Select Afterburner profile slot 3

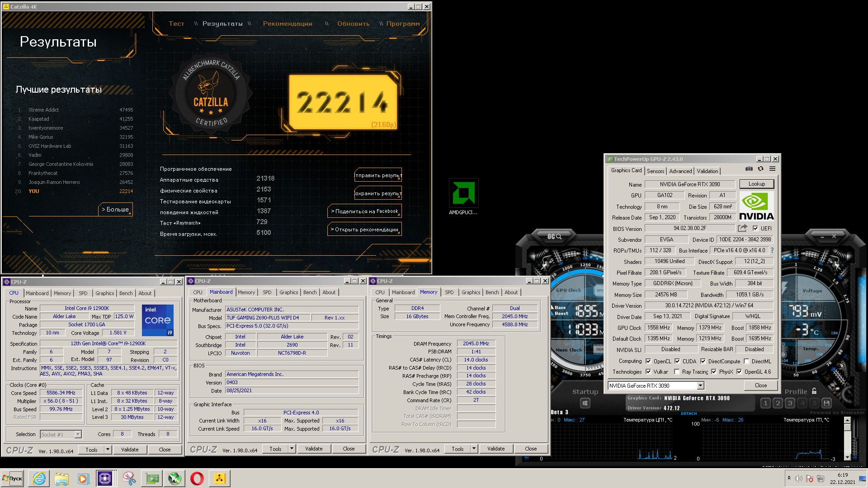coord(790,403)
